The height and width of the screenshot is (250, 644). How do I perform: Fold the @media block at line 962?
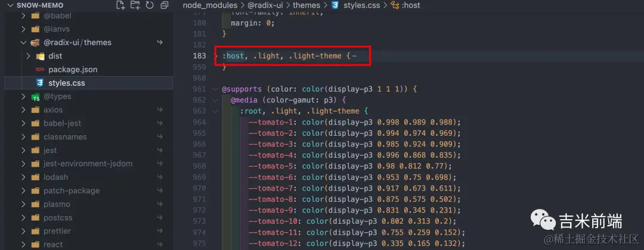pyautogui.click(x=216, y=100)
